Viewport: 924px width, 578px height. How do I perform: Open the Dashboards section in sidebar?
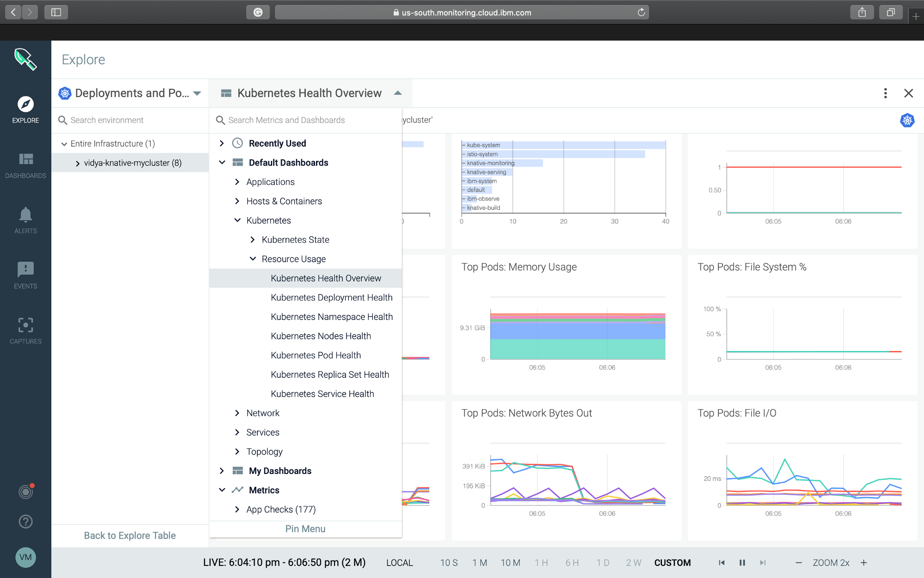(x=25, y=166)
